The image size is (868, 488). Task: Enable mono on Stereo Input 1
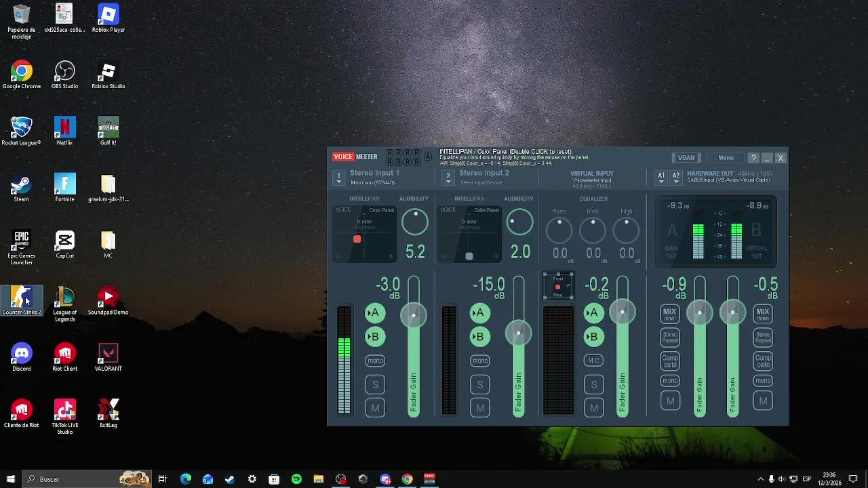pyautogui.click(x=375, y=361)
